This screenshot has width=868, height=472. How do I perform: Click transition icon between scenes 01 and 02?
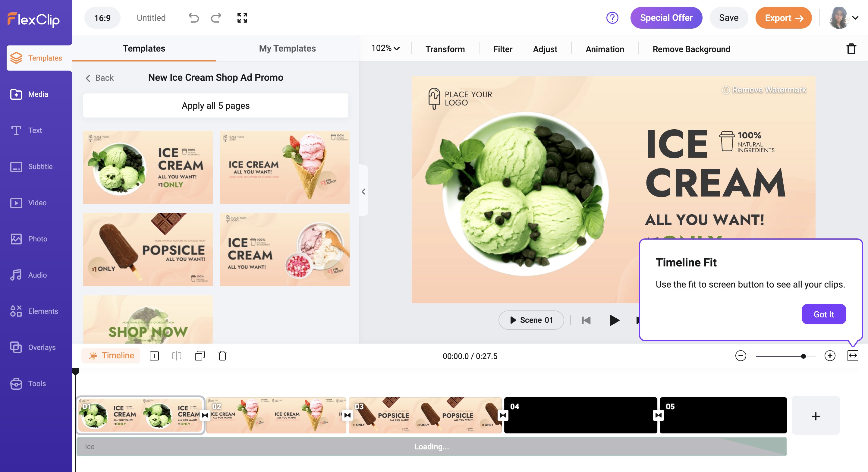(x=205, y=415)
